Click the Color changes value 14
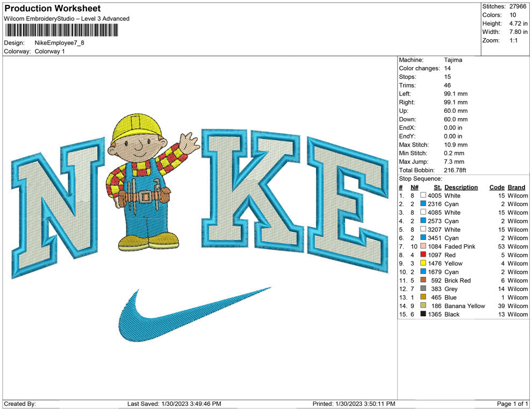 point(447,69)
